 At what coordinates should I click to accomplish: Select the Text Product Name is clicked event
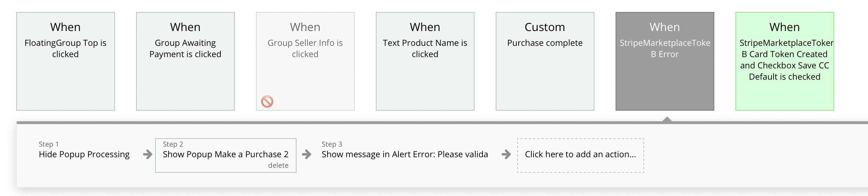tap(425, 61)
